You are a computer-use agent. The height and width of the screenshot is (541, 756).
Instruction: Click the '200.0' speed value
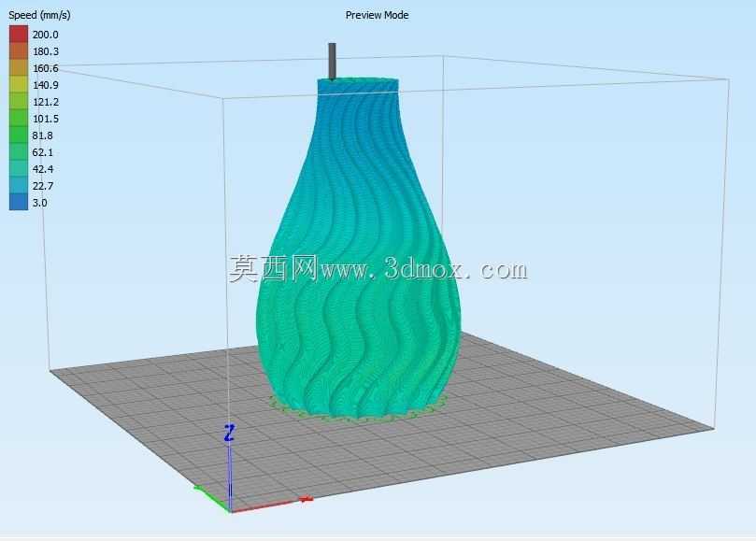click(45, 35)
